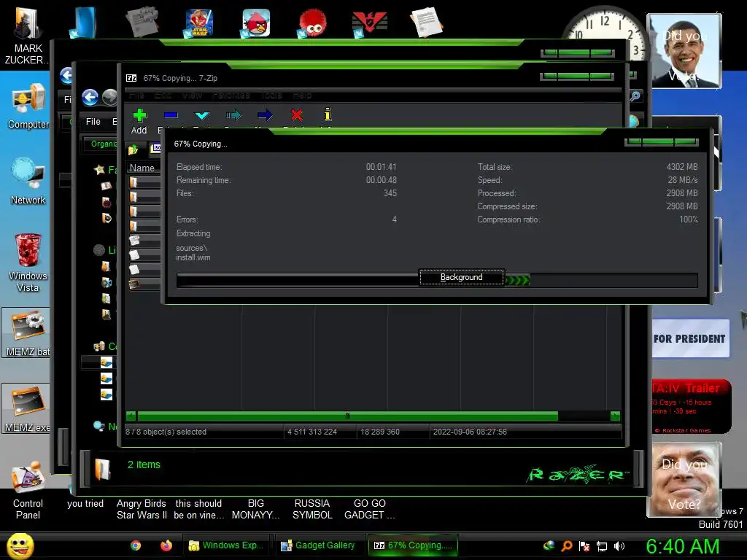Click Back arrow of the rearmost window
The width and height of the screenshot is (747, 560).
[x=66, y=75]
